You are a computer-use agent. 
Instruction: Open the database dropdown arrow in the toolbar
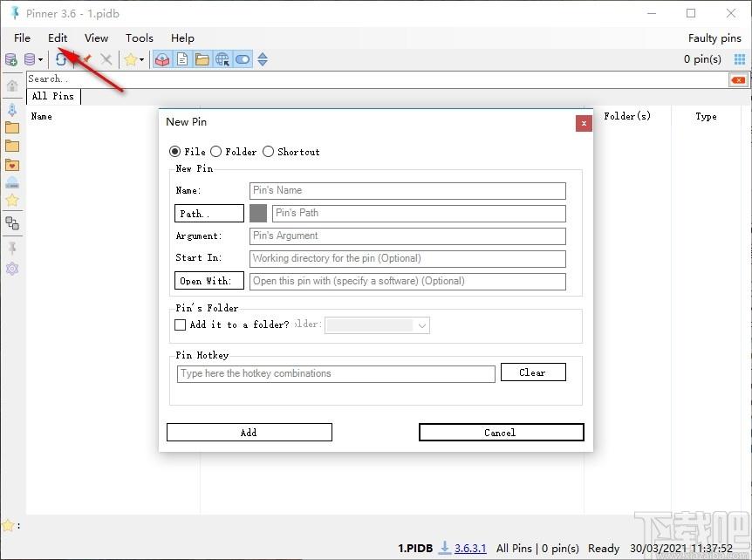40,59
